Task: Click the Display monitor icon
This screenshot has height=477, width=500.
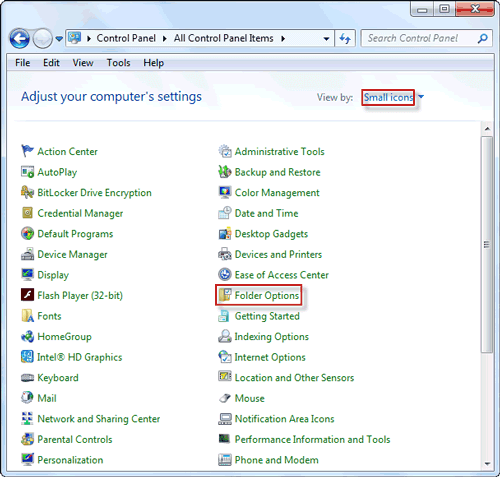Action: [x=27, y=275]
